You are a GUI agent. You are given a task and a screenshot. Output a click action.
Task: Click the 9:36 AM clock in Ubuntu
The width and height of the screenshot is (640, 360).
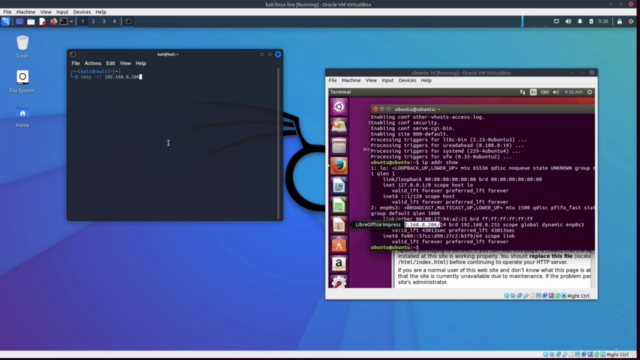tap(573, 92)
